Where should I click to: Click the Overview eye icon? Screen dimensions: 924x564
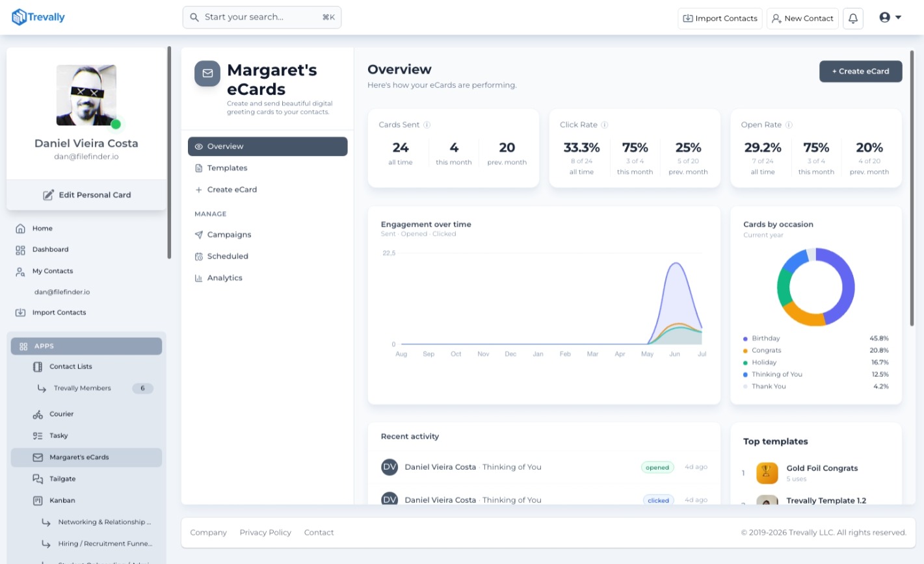pos(199,147)
